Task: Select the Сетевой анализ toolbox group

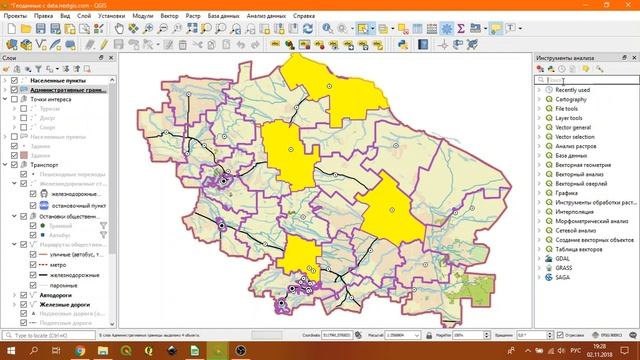Action: click(x=576, y=231)
